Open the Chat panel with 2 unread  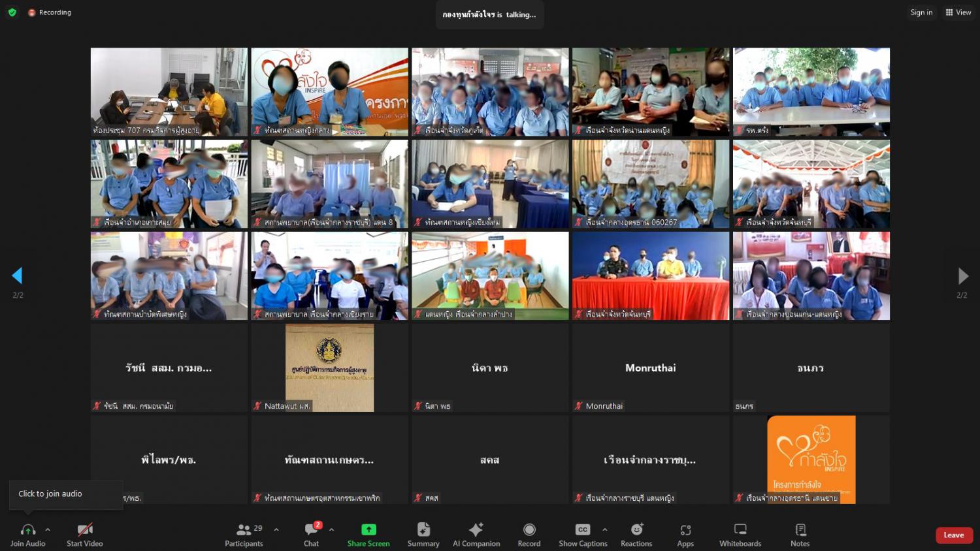click(312, 535)
